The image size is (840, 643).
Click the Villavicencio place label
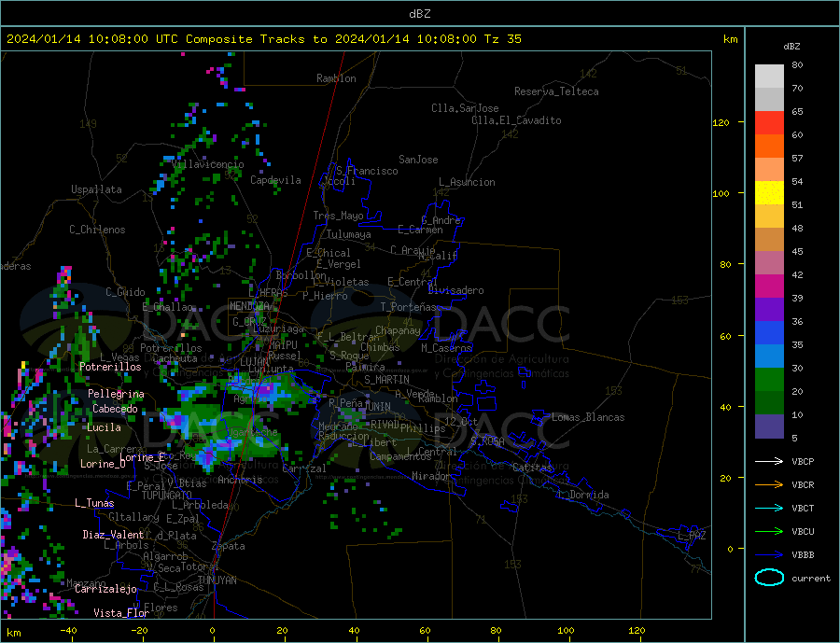208,164
